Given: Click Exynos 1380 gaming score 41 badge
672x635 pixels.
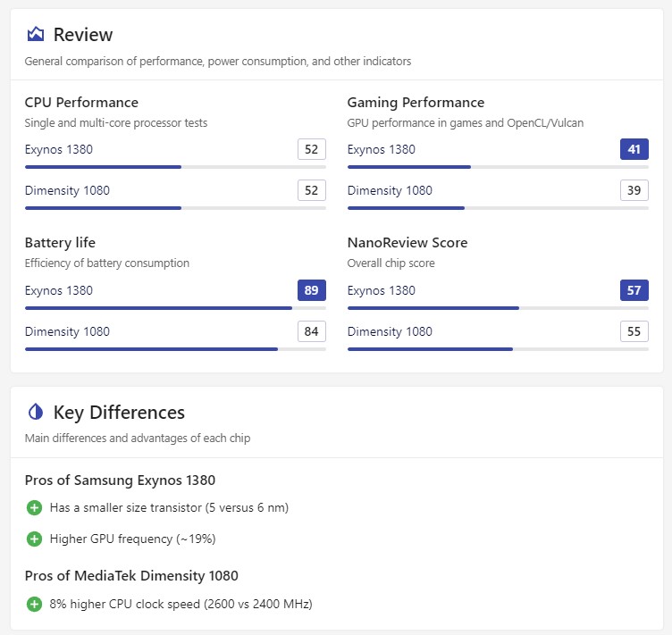Looking at the screenshot, I should [634, 149].
